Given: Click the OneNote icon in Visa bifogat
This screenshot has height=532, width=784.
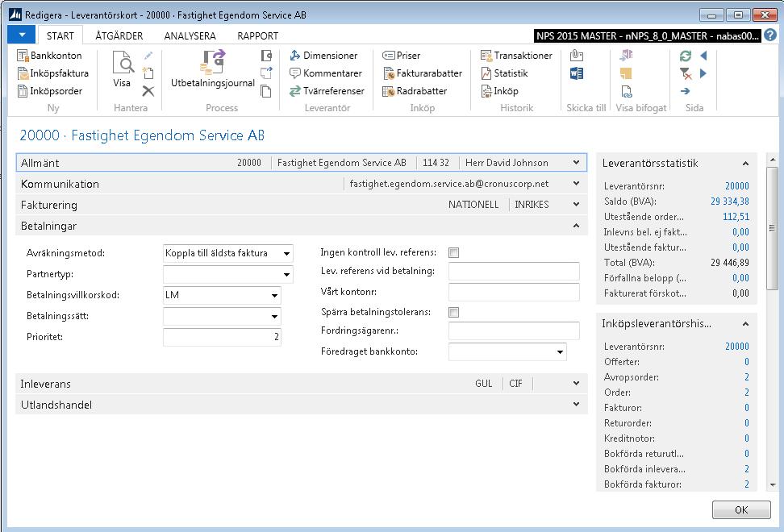Looking at the screenshot, I should [626, 55].
